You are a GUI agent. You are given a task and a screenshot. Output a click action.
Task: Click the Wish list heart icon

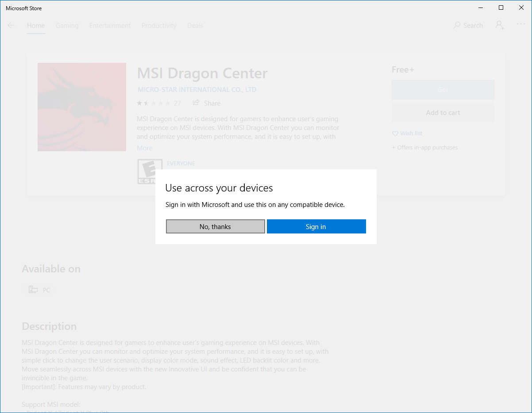click(x=395, y=134)
